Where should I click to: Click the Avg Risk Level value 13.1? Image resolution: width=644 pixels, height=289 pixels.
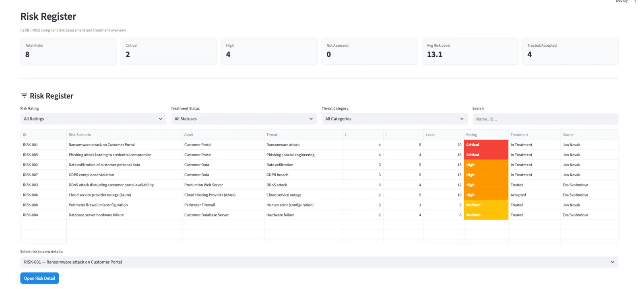pyautogui.click(x=435, y=54)
